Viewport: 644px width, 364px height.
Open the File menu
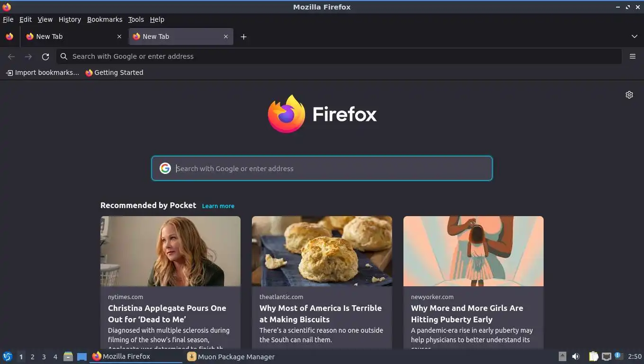click(x=8, y=19)
